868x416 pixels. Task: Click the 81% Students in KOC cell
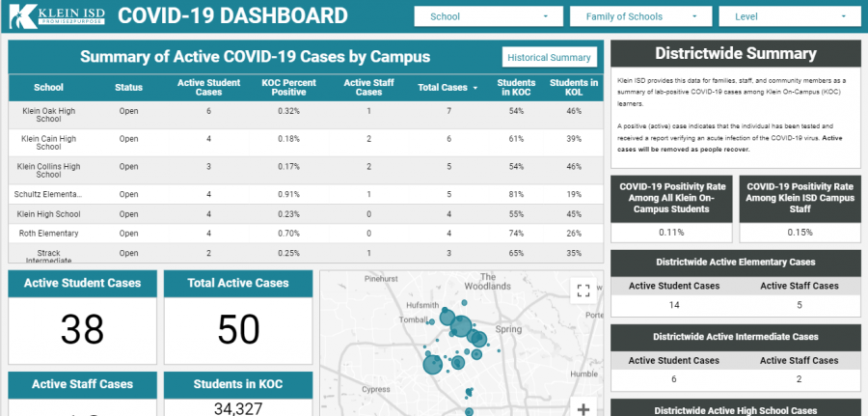(x=517, y=194)
